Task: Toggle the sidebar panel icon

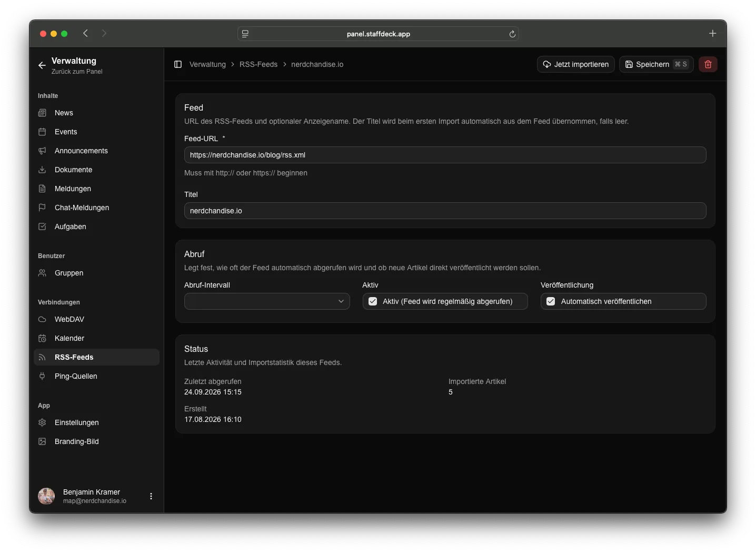Action: coord(178,64)
